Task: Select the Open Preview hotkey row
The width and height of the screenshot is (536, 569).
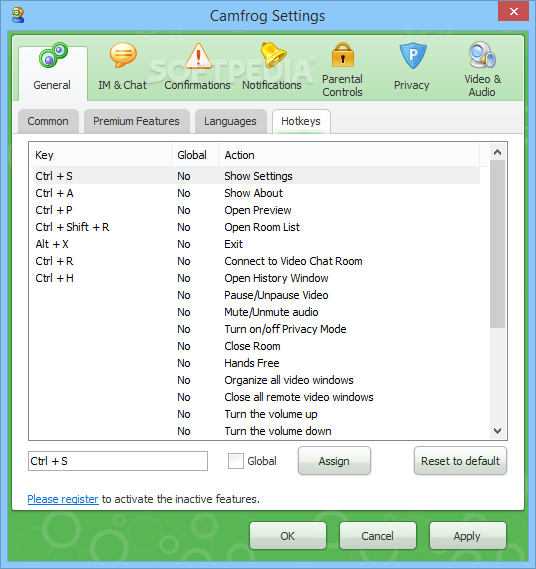Action: pos(257,210)
